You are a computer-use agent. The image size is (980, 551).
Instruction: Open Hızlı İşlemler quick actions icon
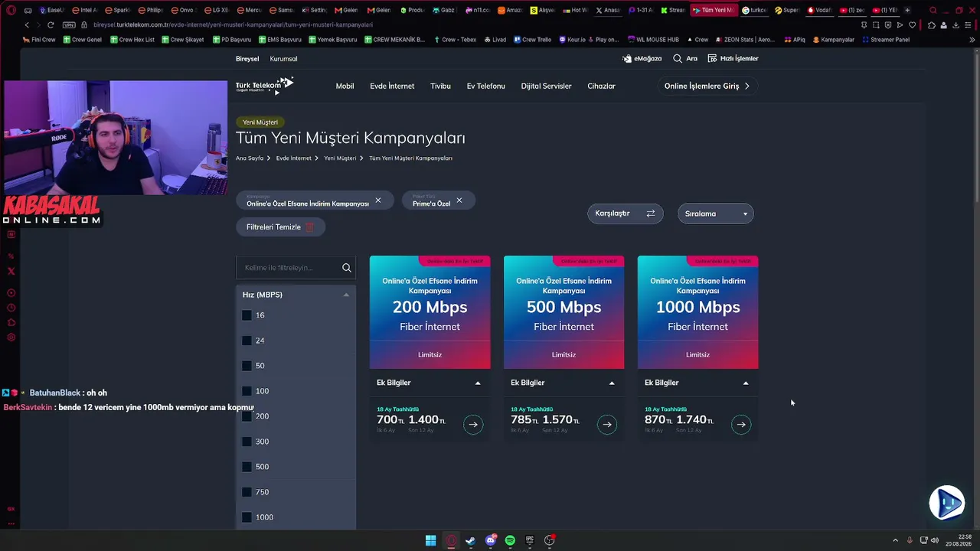pyautogui.click(x=712, y=58)
